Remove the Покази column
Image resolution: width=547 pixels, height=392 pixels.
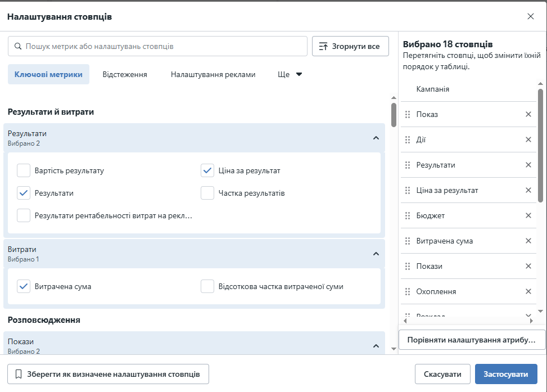tap(528, 266)
